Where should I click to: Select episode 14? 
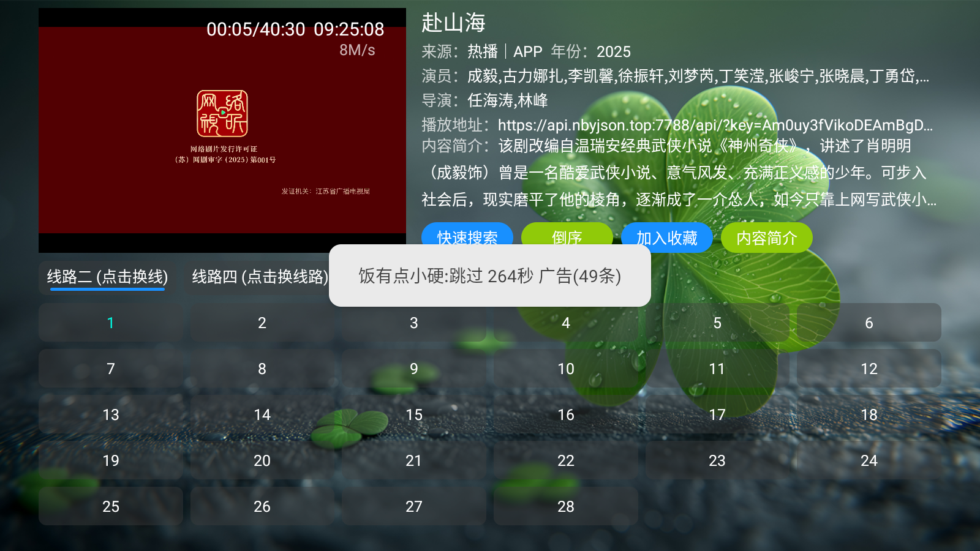pyautogui.click(x=262, y=414)
